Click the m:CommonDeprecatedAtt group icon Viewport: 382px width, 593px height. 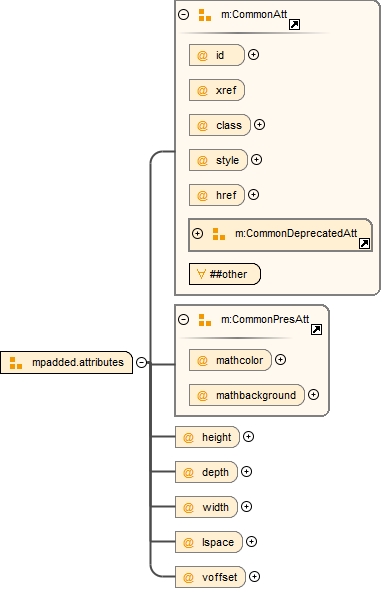pos(219,234)
